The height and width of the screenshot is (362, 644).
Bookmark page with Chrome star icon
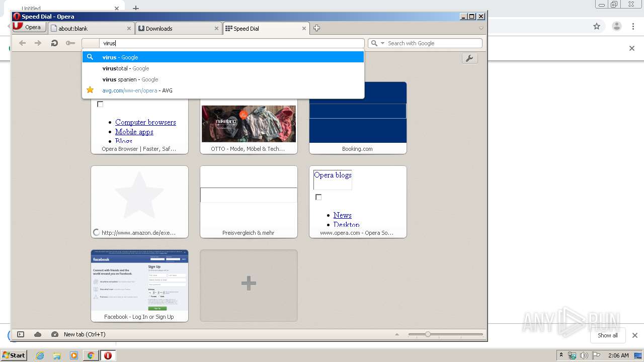[597, 27]
